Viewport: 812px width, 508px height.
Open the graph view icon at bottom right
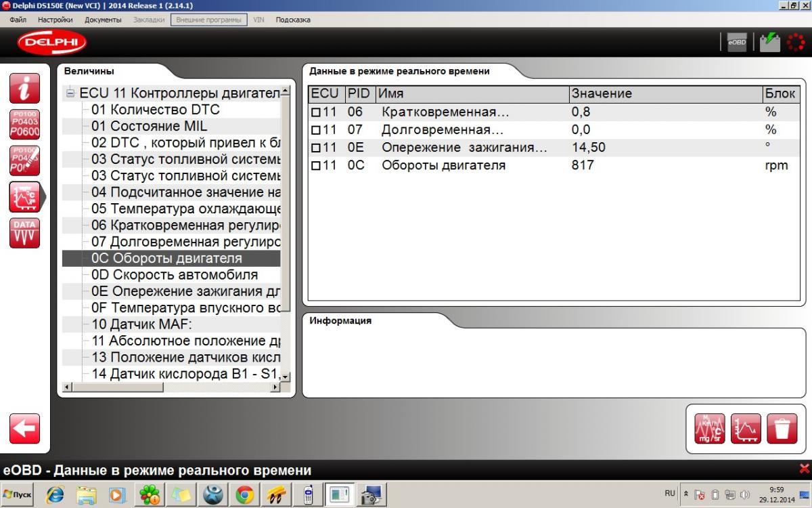point(746,429)
